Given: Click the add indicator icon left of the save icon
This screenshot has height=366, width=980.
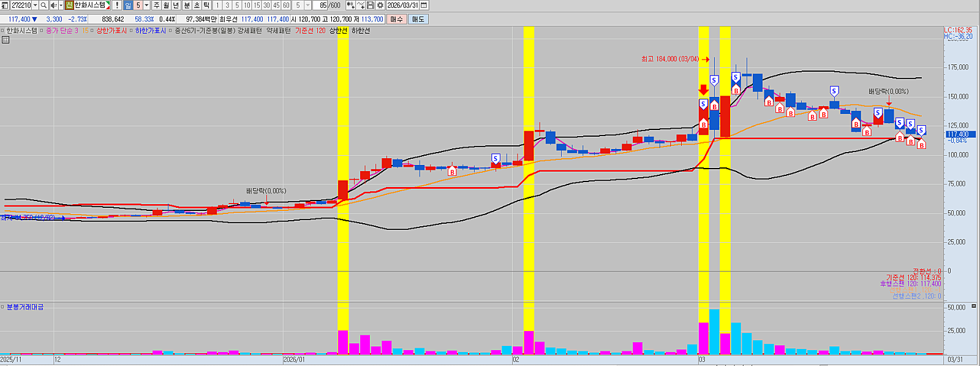Looking at the screenshot, I should tap(361, 5).
